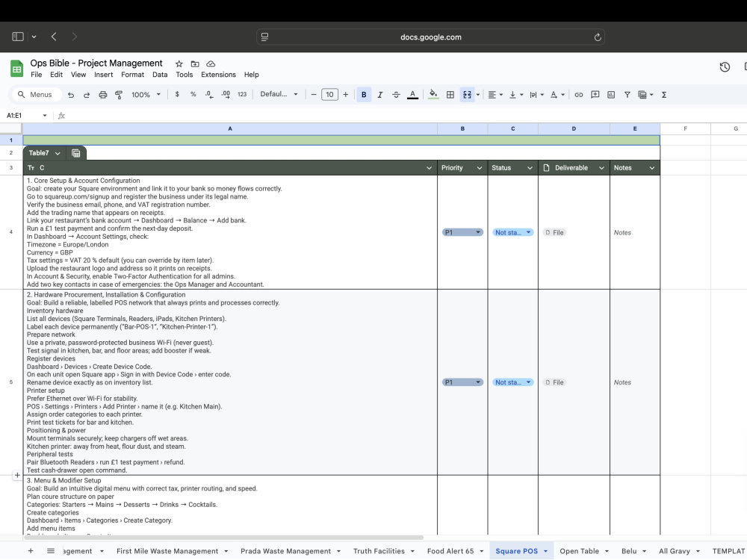Click the print icon in toolbar
The width and height of the screenshot is (747, 560).
pyautogui.click(x=103, y=95)
